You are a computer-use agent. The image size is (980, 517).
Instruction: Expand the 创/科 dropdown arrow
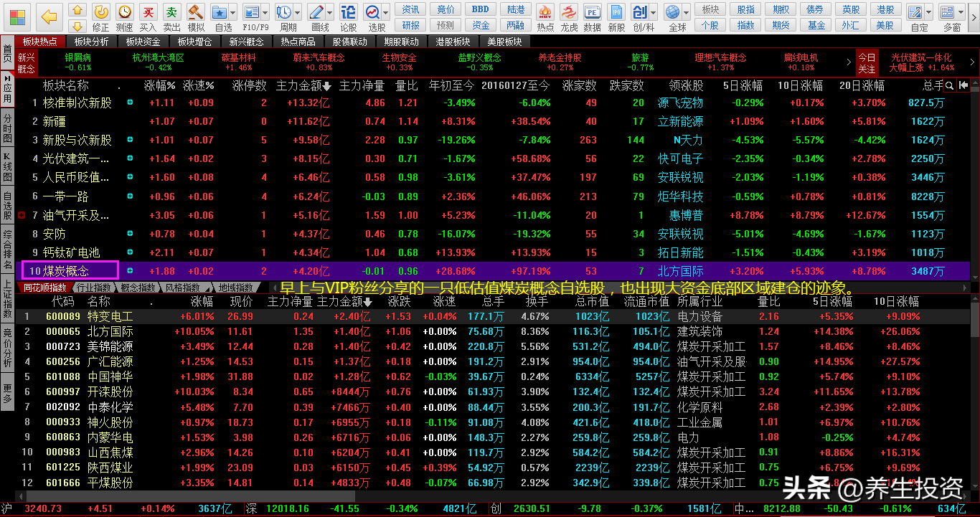[653, 13]
